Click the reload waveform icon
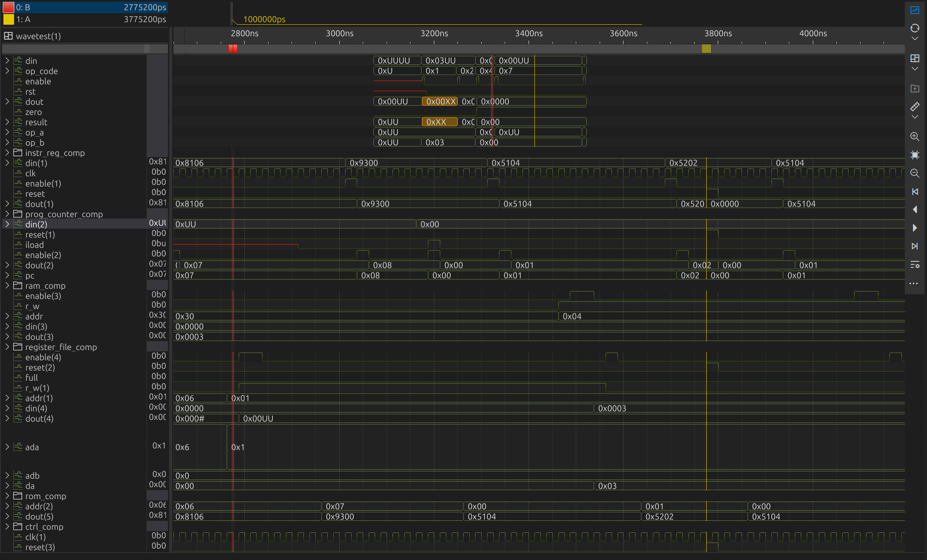 click(x=915, y=28)
